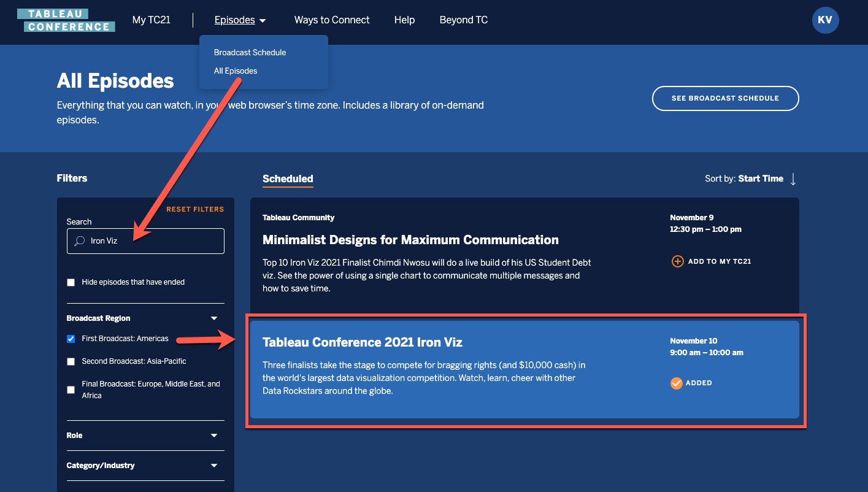Click the plus icon to add Minimalist Designs
The image size is (868, 492).
point(677,261)
